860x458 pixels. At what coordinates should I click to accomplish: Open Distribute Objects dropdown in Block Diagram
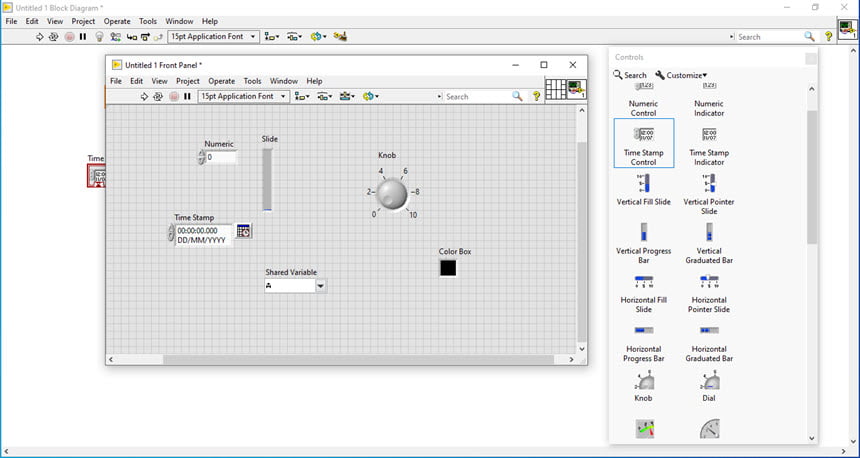pos(295,37)
